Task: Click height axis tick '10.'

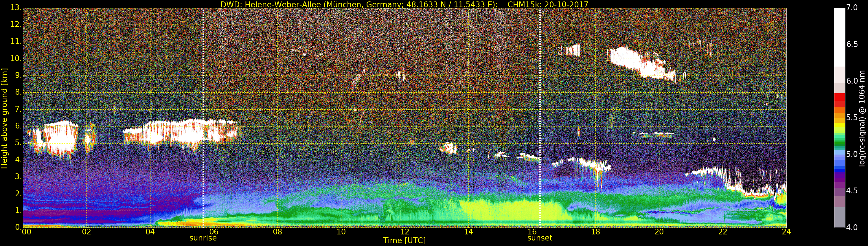Action: point(16,59)
